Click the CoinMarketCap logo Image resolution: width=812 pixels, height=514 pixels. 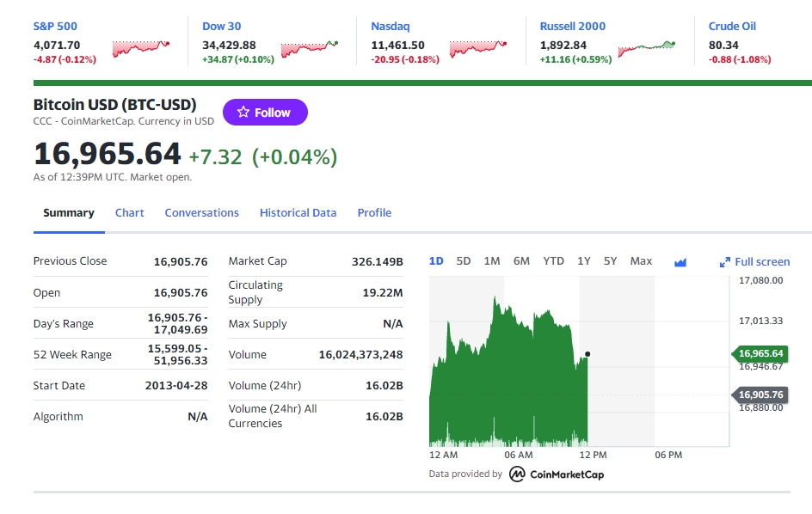[x=557, y=474]
